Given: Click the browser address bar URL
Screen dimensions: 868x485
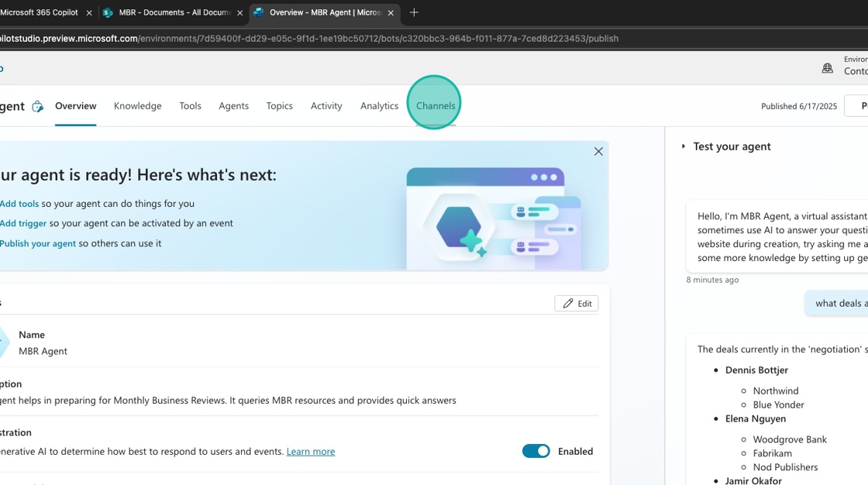Looking at the screenshot, I should click(309, 39).
